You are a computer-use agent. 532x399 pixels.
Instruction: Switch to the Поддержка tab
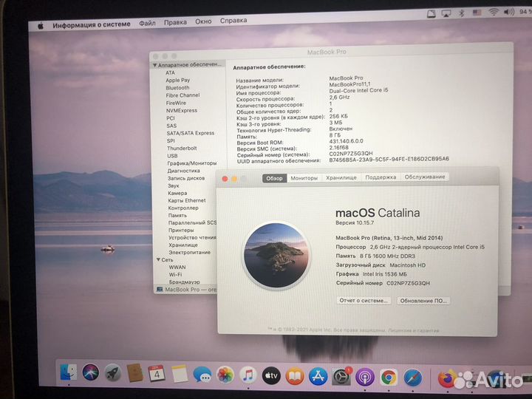point(381,177)
